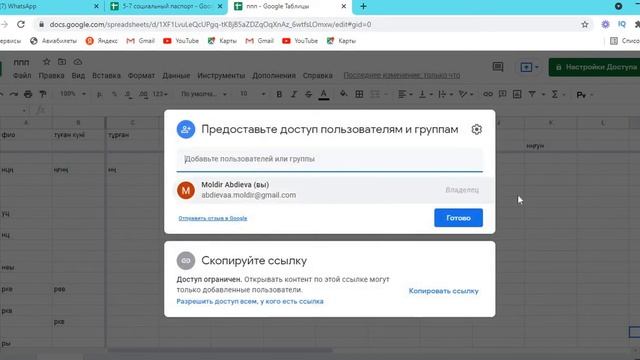This screenshot has width=640, height=360.
Task: Move spreadsheet using folder icon next to title
Action: pos(62,62)
